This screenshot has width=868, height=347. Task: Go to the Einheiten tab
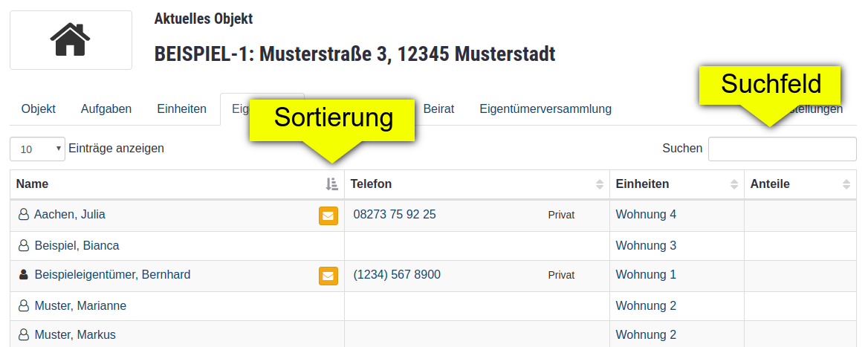click(x=182, y=109)
